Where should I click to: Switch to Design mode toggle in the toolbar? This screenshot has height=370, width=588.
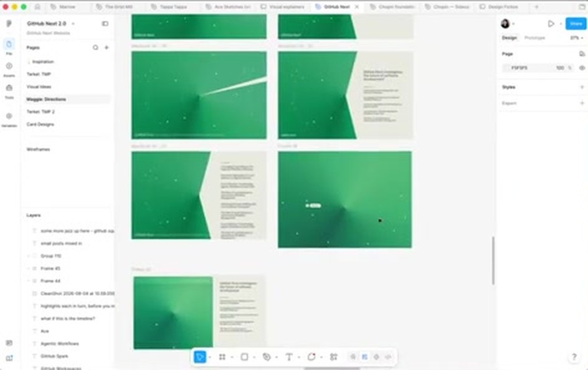pyautogui.click(x=364, y=357)
